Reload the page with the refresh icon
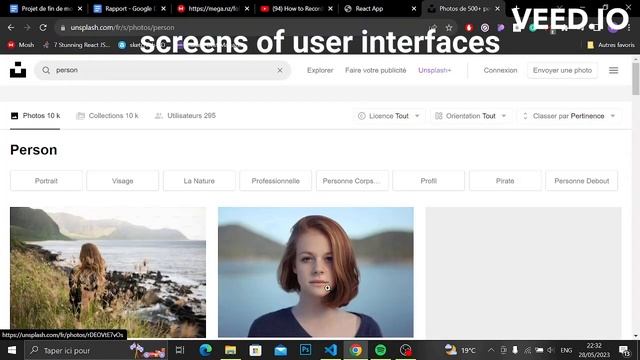The height and width of the screenshot is (360, 640). pos(43,27)
